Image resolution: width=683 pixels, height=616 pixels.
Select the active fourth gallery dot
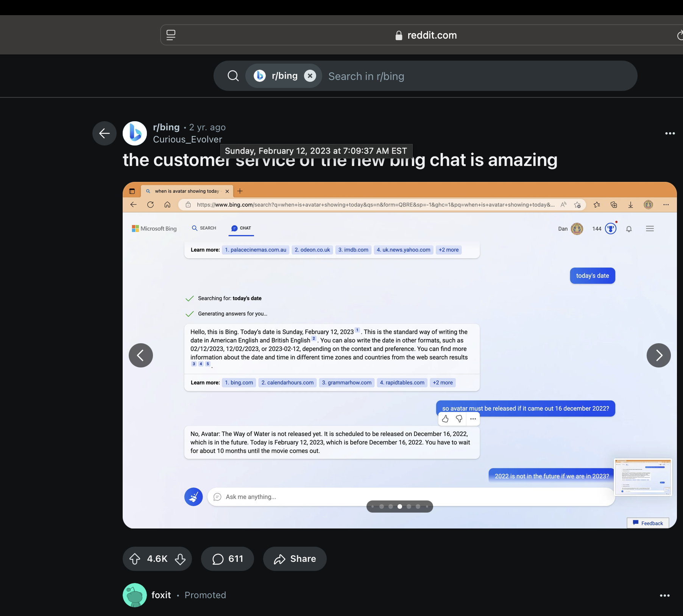[400, 507]
